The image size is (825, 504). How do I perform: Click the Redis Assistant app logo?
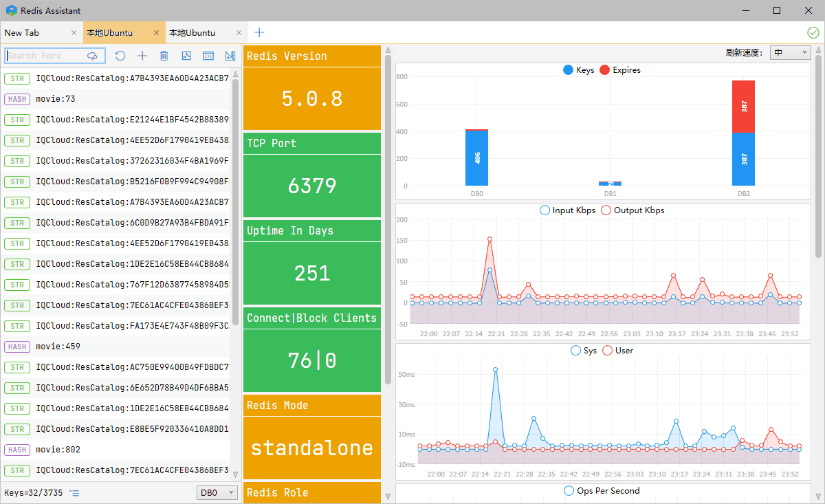[x=11, y=10]
